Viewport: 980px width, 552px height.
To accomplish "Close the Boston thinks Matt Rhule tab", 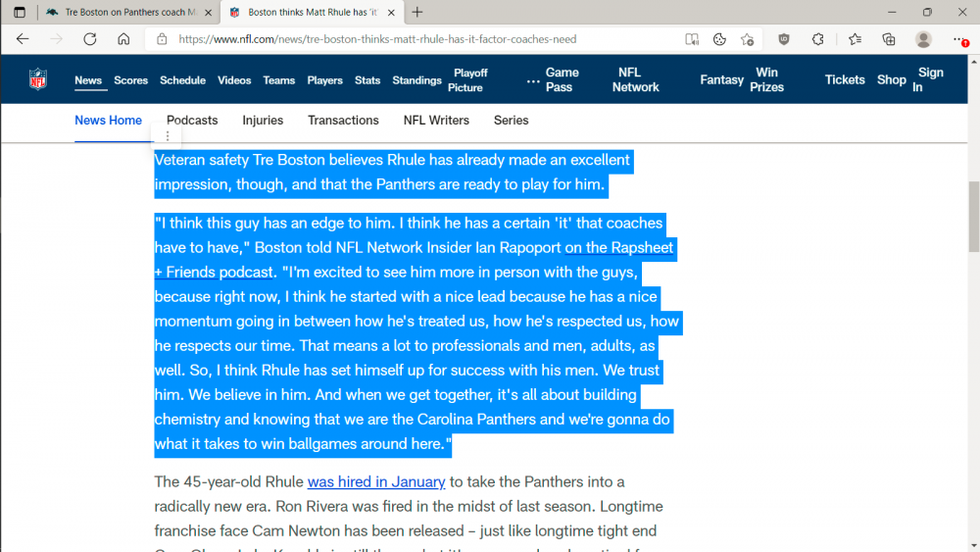I will 391,13.
